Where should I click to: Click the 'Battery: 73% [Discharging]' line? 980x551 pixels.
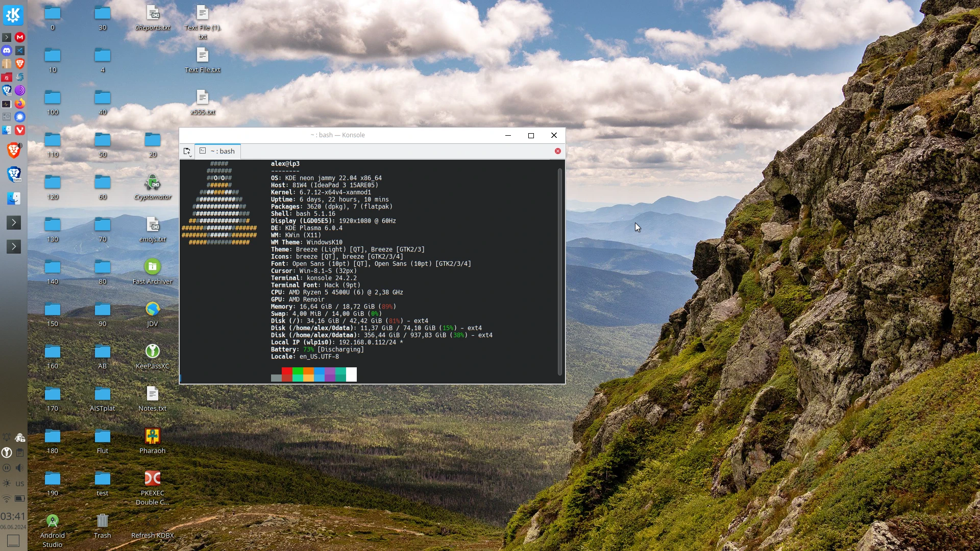point(317,349)
